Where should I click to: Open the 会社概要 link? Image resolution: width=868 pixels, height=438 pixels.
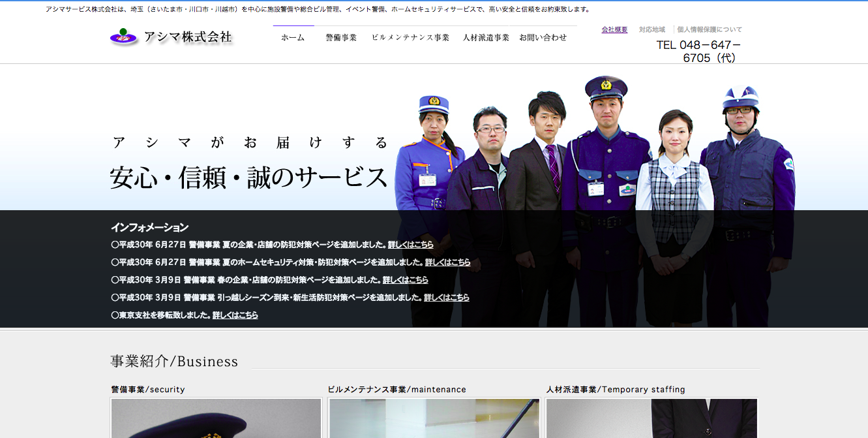614,29
